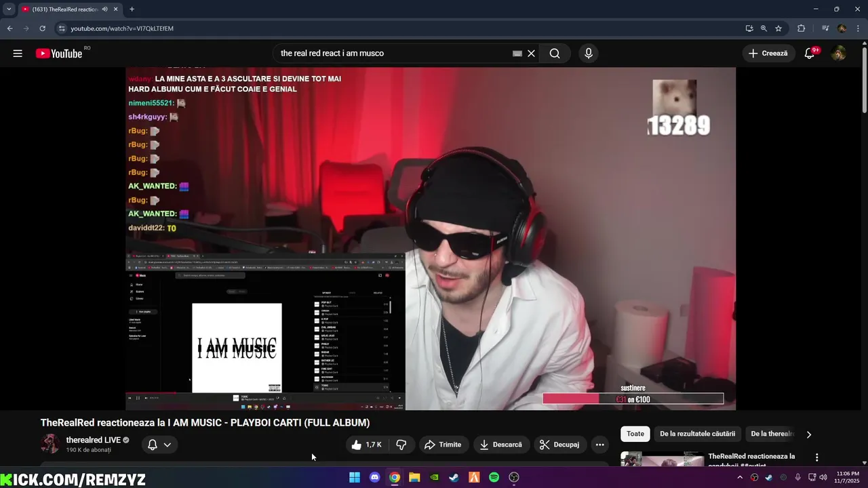Select the Toate filter chip

click(635, 434)
